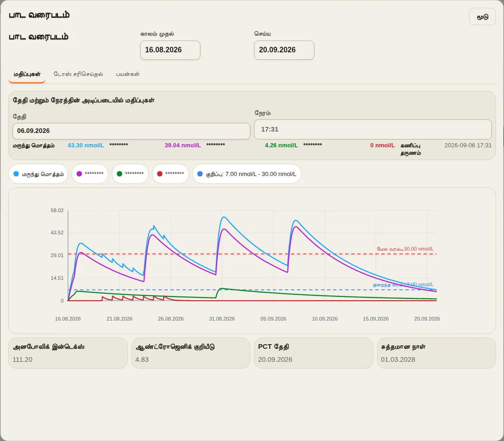Click the 0 nmol/L red value
This screenshot has height=441, width=504.
(382, 145)
